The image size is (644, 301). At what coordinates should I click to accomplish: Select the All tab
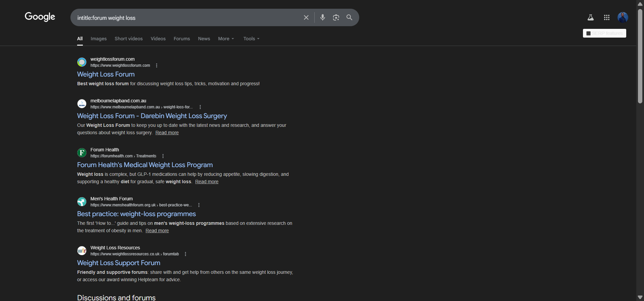[80, 39]
